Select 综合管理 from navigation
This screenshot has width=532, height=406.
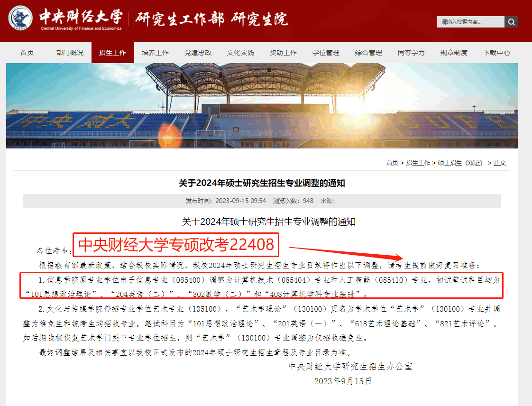tap(368, 53)
